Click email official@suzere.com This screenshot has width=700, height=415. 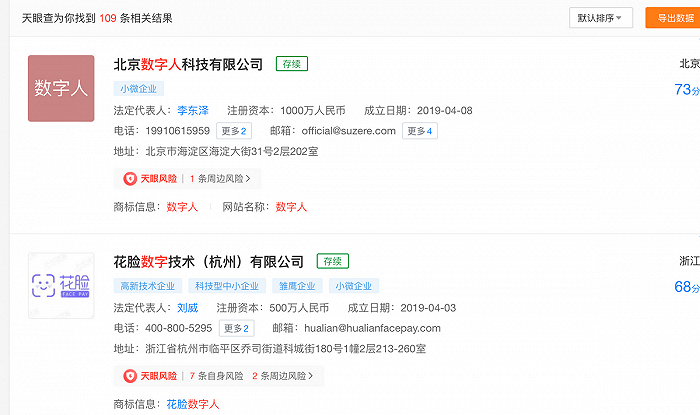pyautogui.click(x=349, y=131)
